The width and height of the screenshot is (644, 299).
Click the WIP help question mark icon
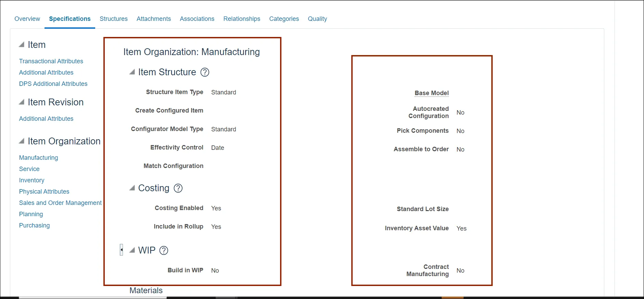[164, 250]
